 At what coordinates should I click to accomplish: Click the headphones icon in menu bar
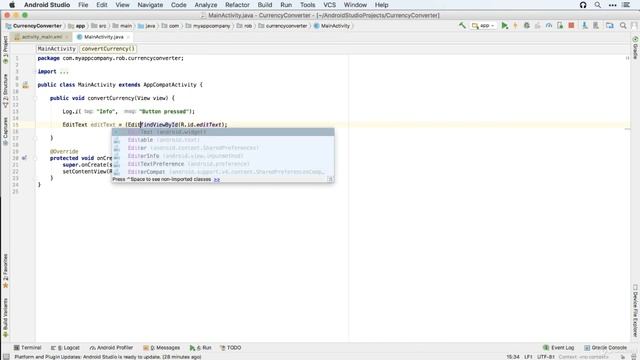point(583,5)
